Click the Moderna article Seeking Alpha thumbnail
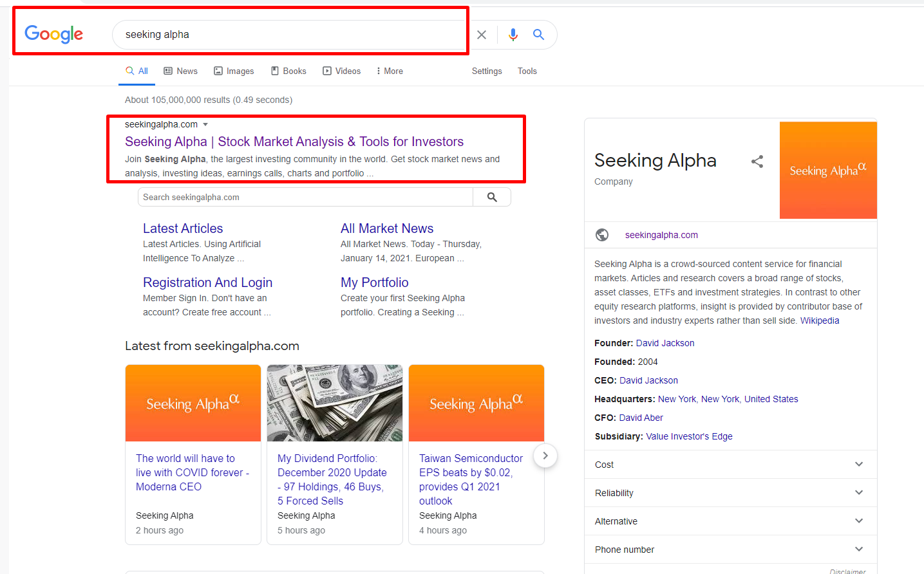Image resolution: width=924 pixels, height=574 pixels. pos(193,403)
